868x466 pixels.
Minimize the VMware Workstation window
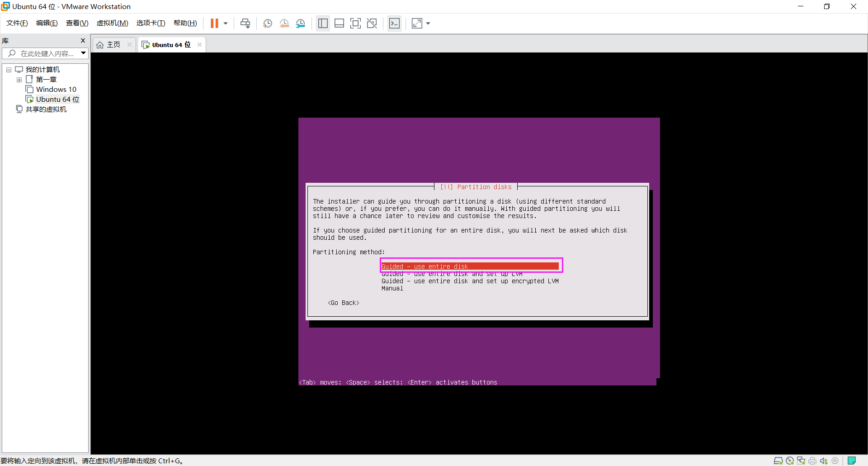[801, 6]
